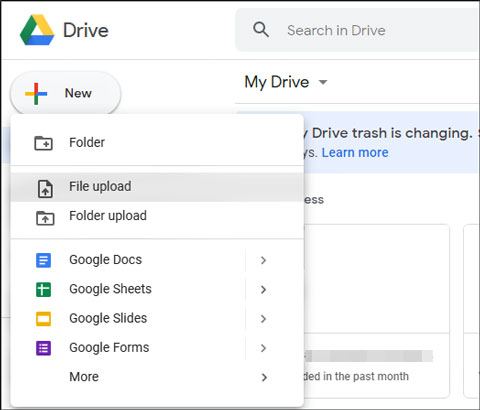This screenshot has height=410, width=480.
Task: Open the More menu entry
Action: click(157, 377)
